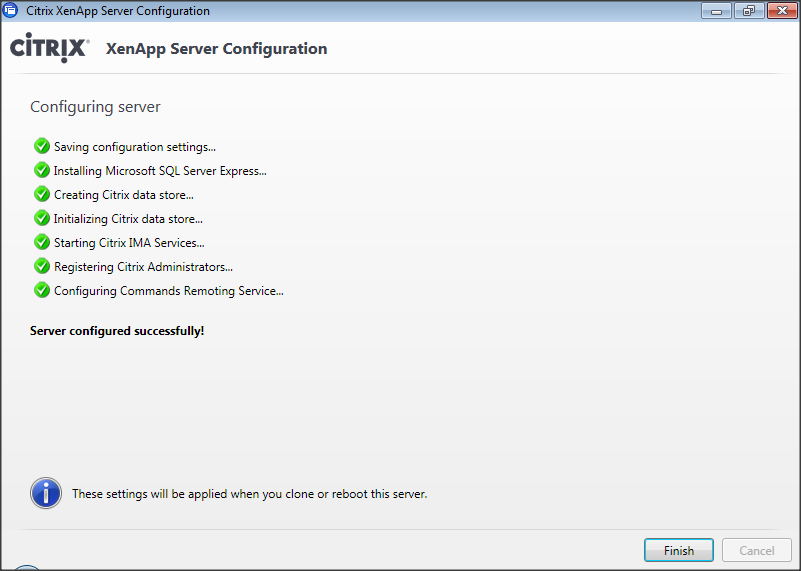Click the 'Configuring server' heading
The image size is (801, 571).
click(x=95, y=107)
